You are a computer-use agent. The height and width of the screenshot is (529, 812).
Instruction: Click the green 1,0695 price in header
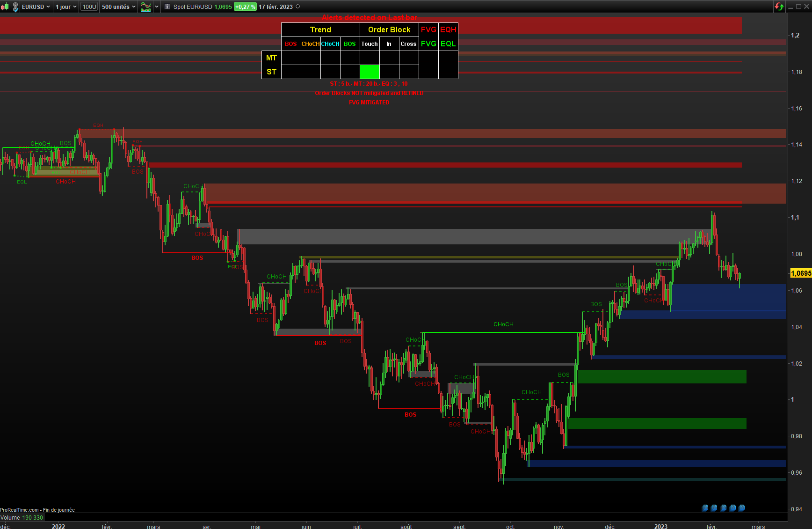click(x=223, y=7)
